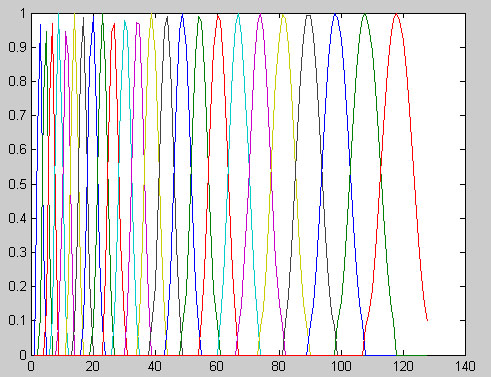Click the y-axis label 0.1
This screenshot has width=491, height=377.
point(17,320)
